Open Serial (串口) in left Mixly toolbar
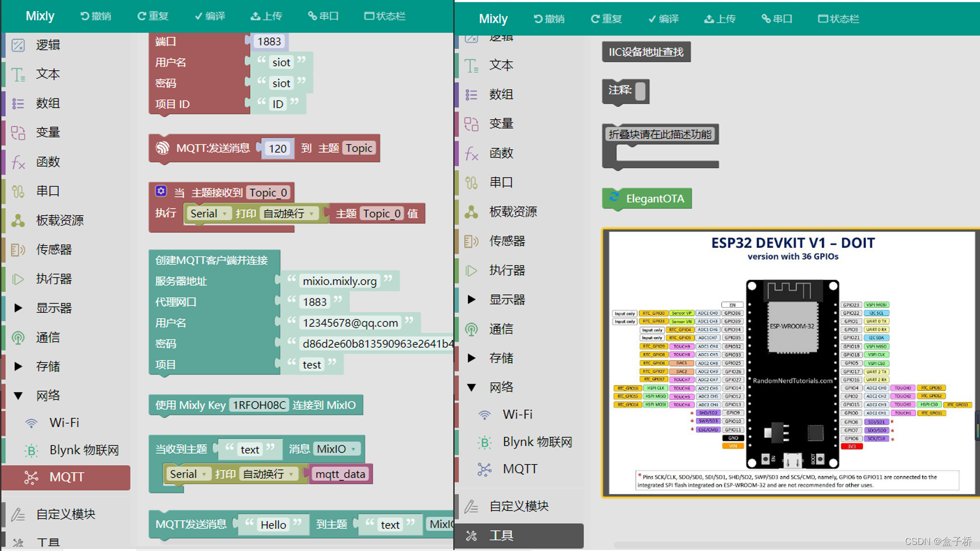 pyautogui.click(x=323, y=16)
